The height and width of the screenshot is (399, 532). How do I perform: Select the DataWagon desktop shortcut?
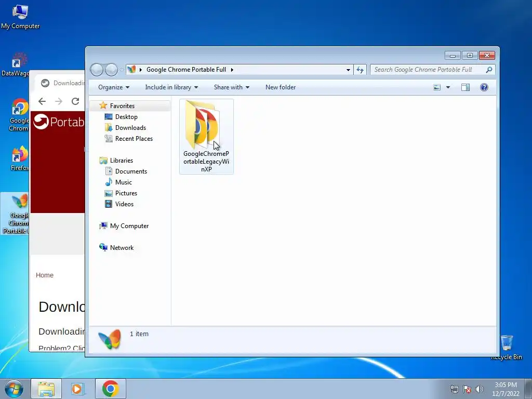click(x=15, y=64)
